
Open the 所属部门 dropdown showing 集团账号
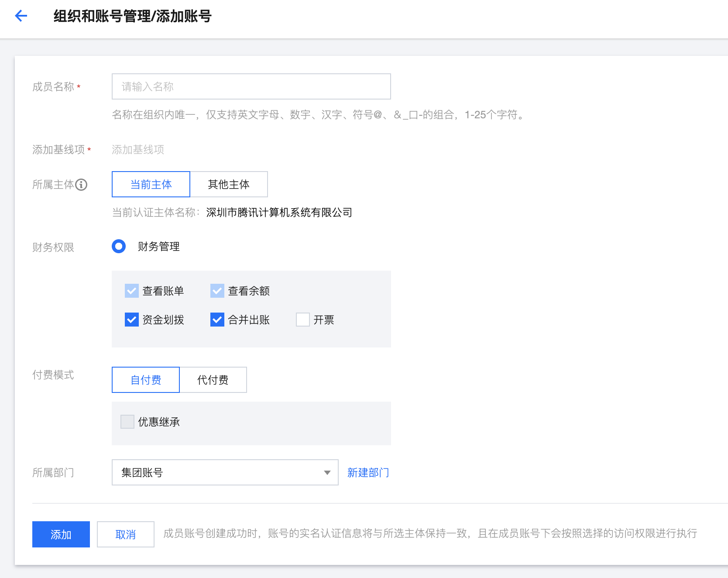point(218,472)
